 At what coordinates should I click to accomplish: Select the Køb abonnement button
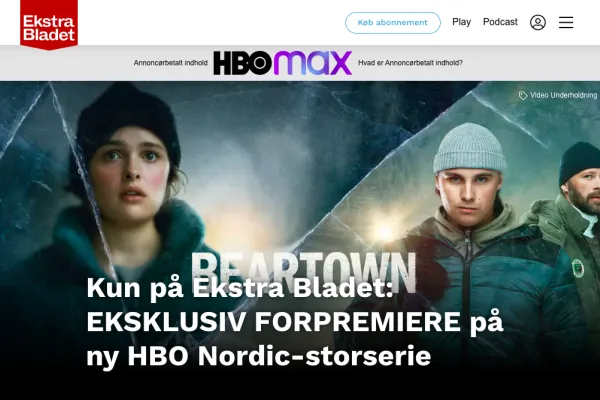point(393,23)
